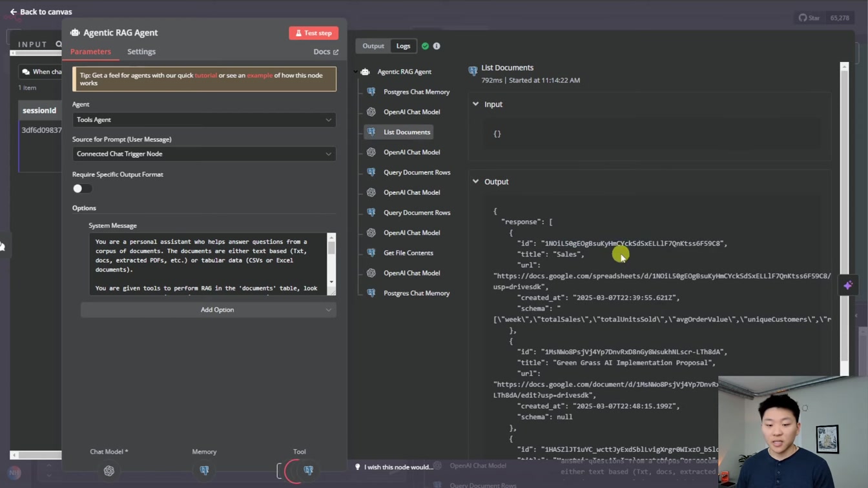Open the Agent dropdown showing Tools Agent
The height and width of the screenshot is (488, 868).
(x=204, y=119)
